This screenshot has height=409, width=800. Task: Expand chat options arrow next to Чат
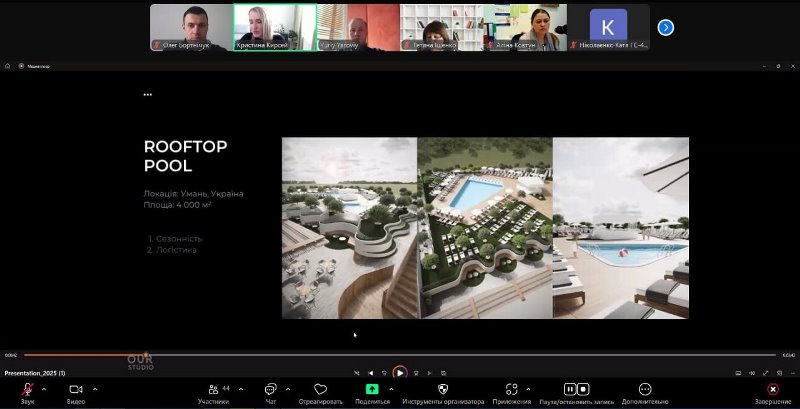(x=288, y=390)
